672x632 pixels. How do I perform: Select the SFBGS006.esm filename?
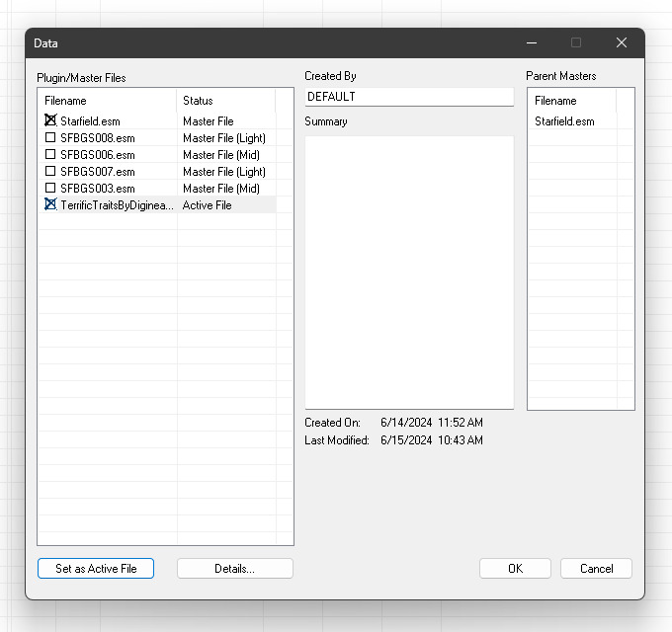98,155
